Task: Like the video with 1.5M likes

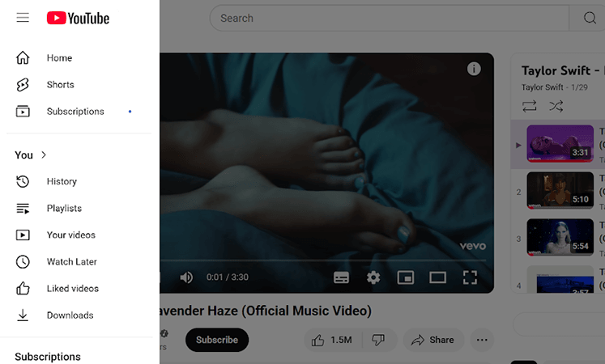Action: click(x=333, y=340)
